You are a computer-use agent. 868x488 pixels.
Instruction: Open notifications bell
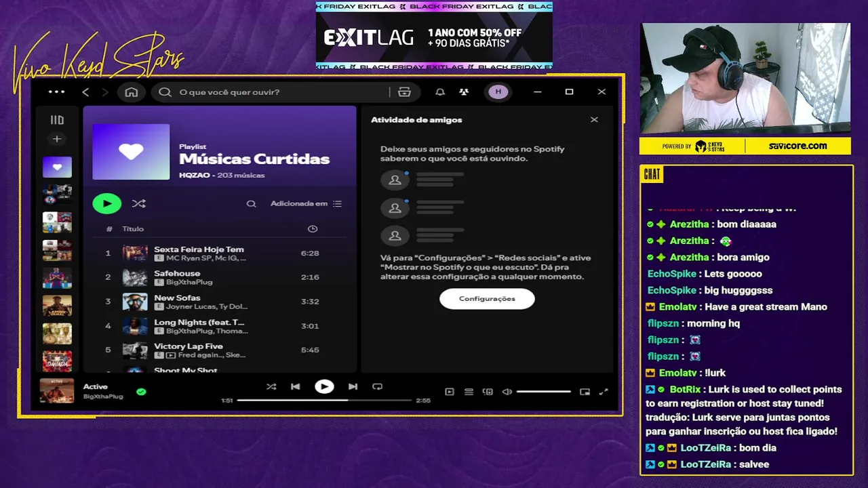440,92
